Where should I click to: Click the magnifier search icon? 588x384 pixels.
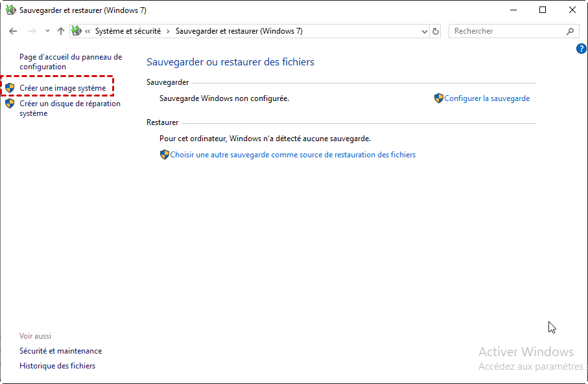click(570, 32)
